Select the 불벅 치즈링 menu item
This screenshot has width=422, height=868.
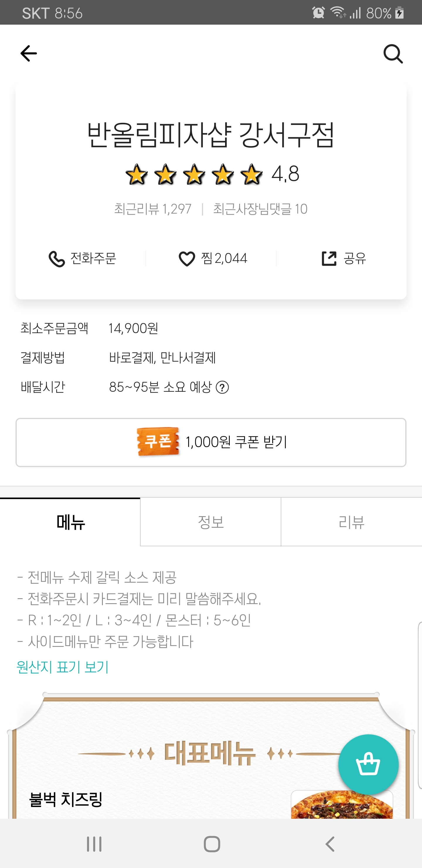66,799
